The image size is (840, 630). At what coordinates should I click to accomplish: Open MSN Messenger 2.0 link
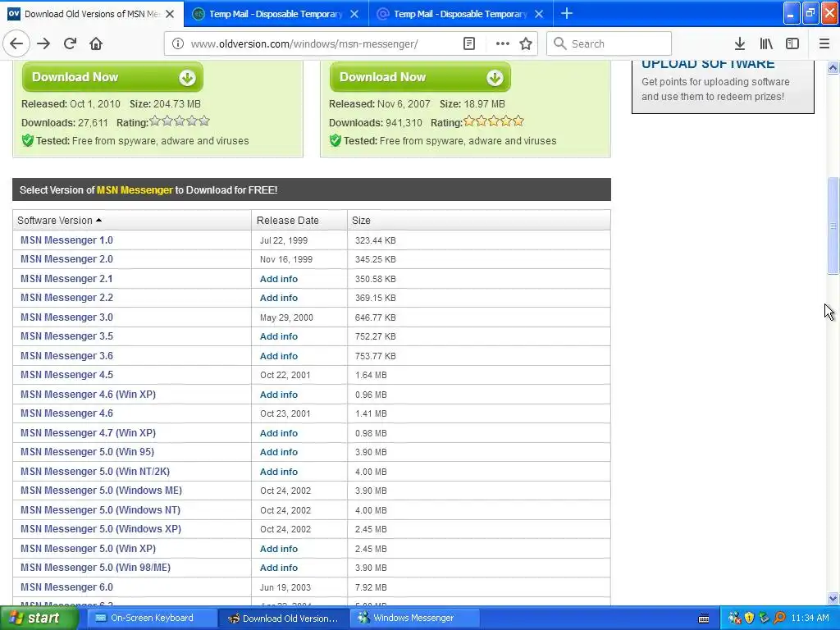[x=67, y=259]
